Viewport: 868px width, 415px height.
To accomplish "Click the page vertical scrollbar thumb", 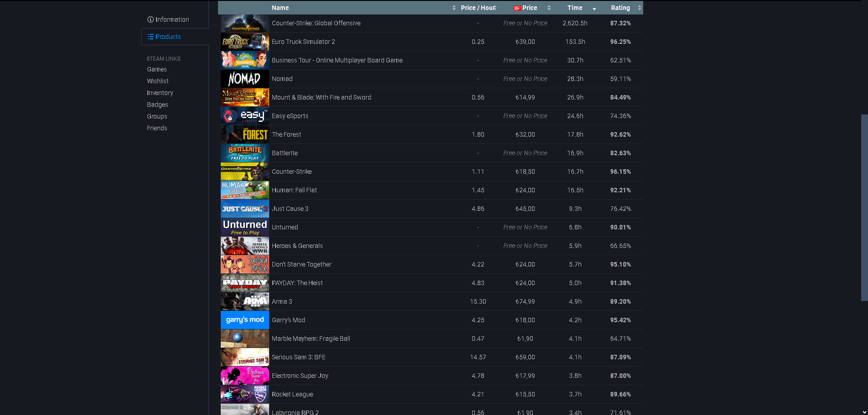I will coord(864,208).
